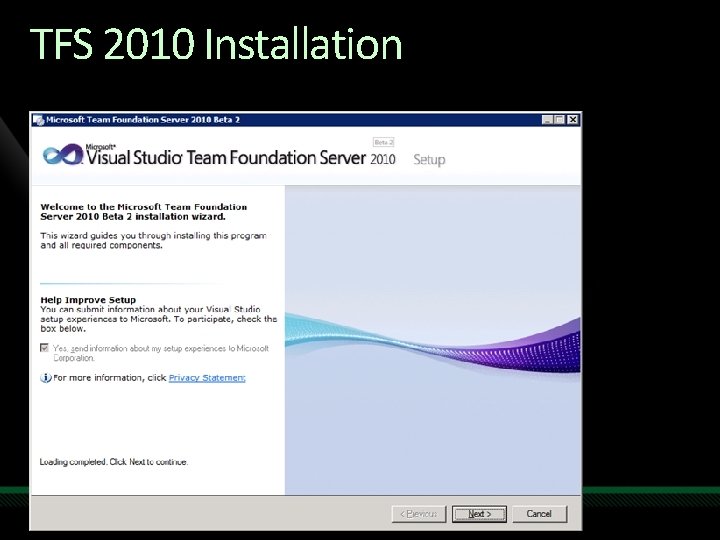Click the 'Setup' label in header
The width and height of the screenshot is (720, 540).
(x=429, y=160)
